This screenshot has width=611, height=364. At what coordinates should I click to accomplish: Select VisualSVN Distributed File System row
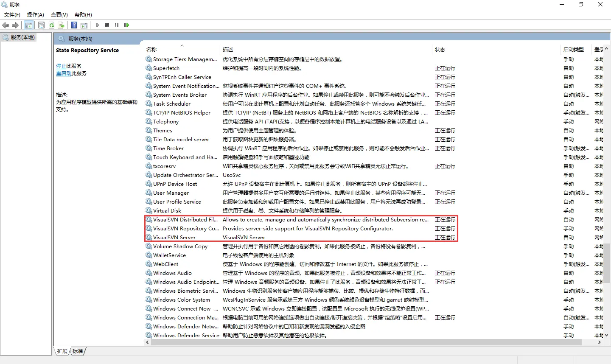click(374, 219)
